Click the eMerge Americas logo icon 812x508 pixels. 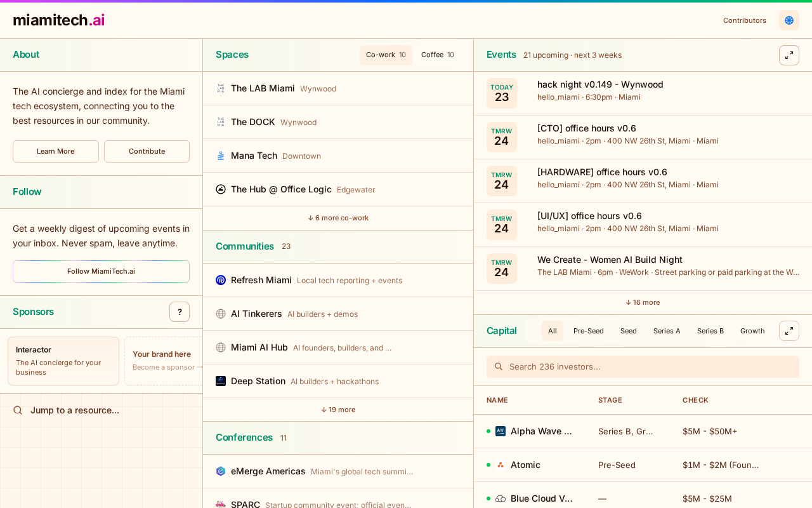(221, 471)
